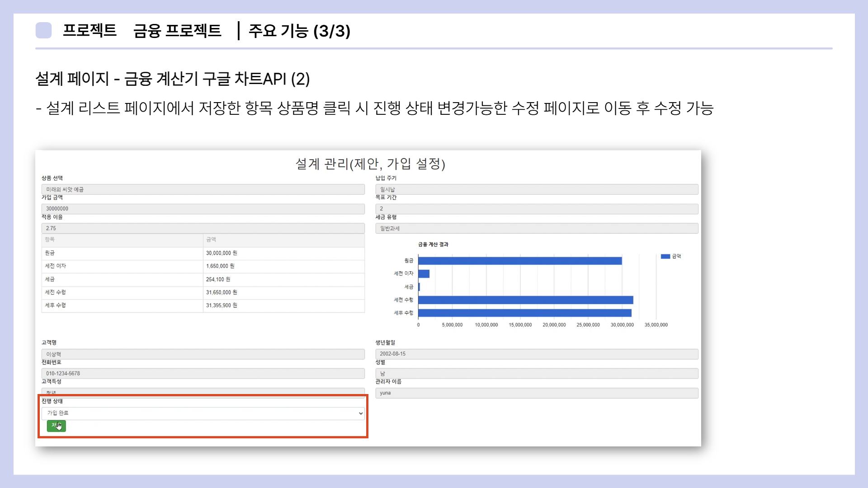This screenshot has height=488, width=868.
Task: Click the 세전 수령 row amount 31,650,000 원
Action: 222,292
